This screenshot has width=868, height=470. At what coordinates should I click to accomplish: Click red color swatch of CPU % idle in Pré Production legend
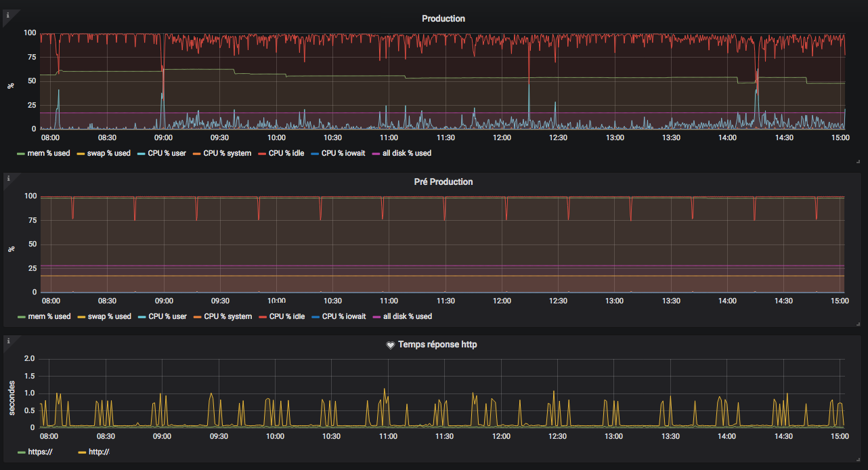click(x=263, y=317)
